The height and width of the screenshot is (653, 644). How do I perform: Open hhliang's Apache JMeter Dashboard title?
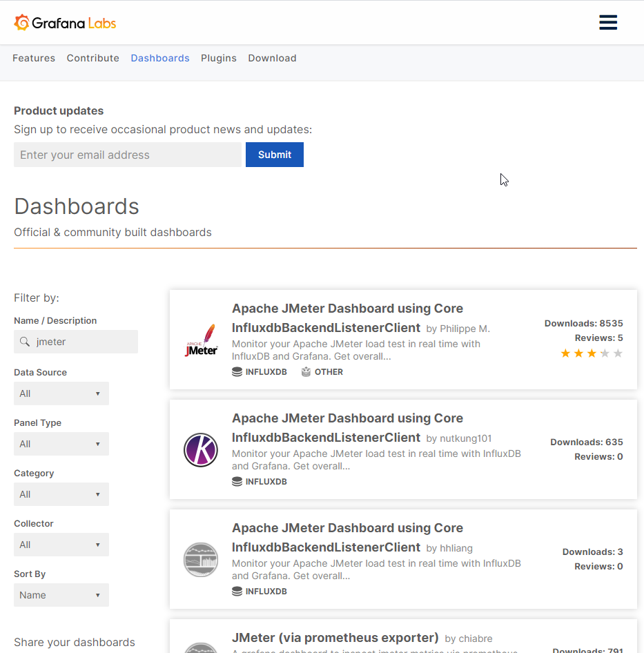347,538
